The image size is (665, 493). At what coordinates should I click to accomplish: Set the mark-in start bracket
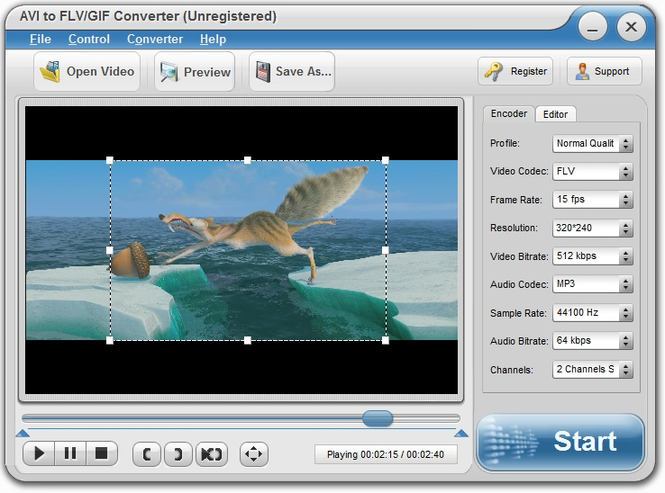click(147, 454)
